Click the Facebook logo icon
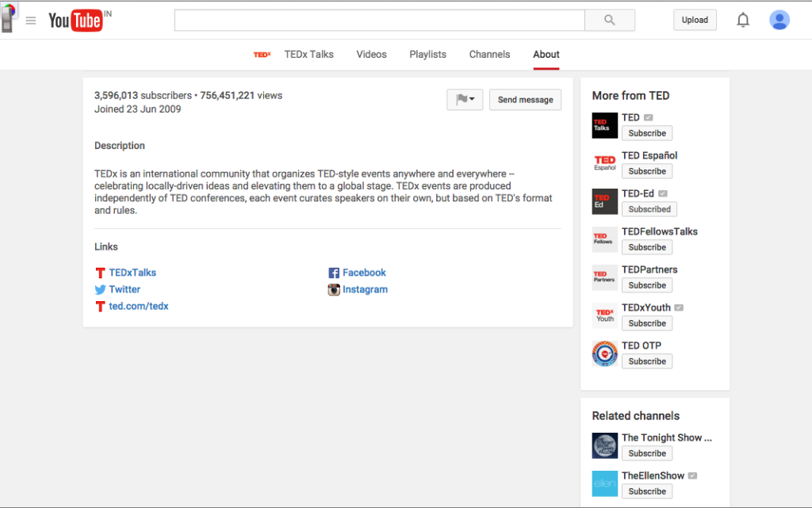The image size is (812, 508). pos(334,273)
